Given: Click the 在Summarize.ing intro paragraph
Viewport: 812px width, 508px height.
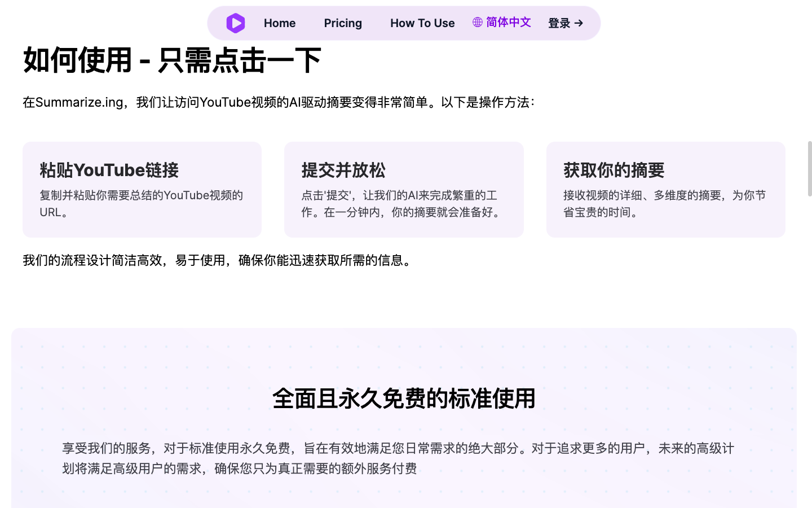Looking at the screenshot, I should point(279,102).
